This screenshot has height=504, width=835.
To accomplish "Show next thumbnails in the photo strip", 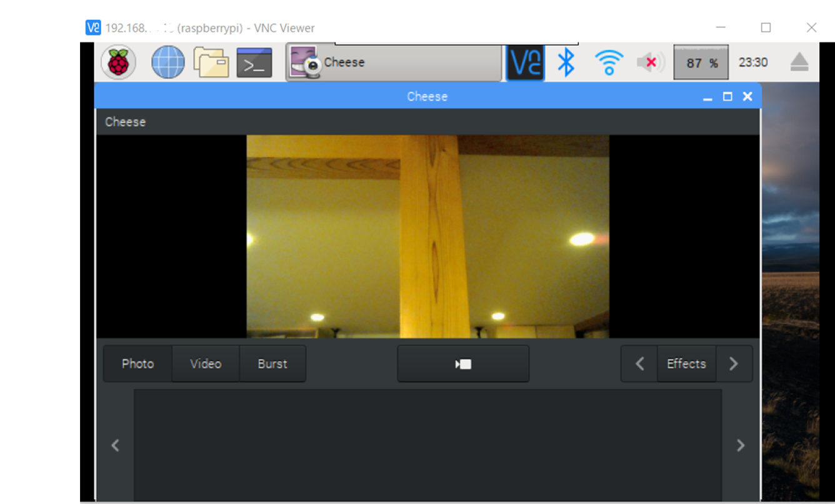I will pos(741,445).
